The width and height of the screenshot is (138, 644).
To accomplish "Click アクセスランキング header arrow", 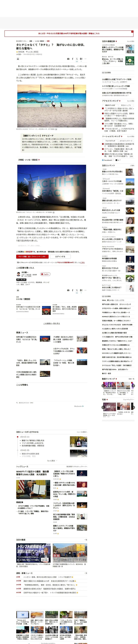I will [x=120, y=101].
